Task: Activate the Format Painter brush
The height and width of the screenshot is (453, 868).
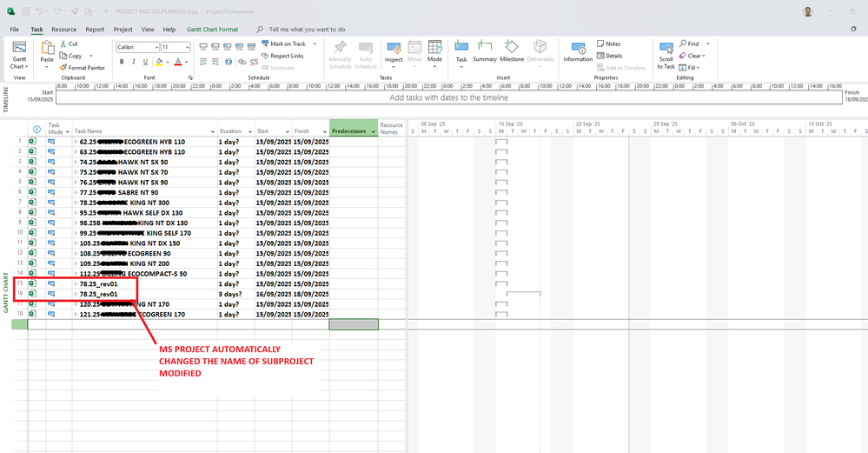Action: pos(63,68)
